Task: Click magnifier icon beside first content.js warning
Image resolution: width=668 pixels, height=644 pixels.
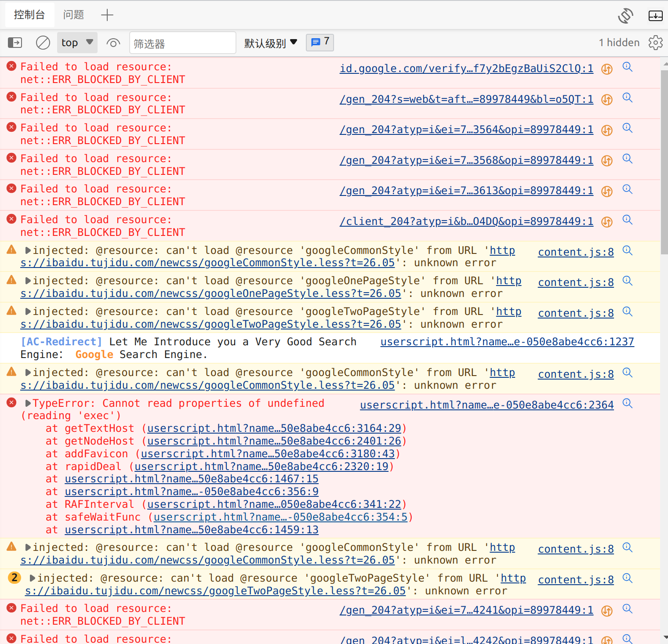Action: [x=627, y=250]
